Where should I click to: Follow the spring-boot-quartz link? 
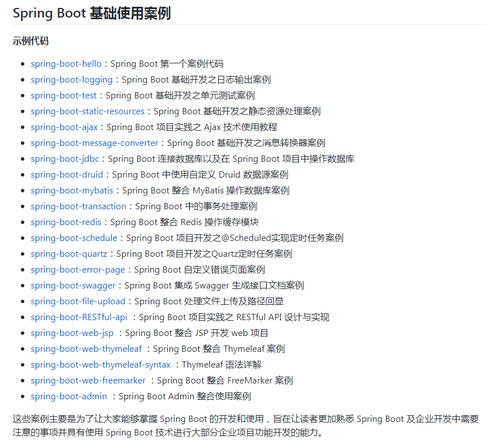(69, 254)
